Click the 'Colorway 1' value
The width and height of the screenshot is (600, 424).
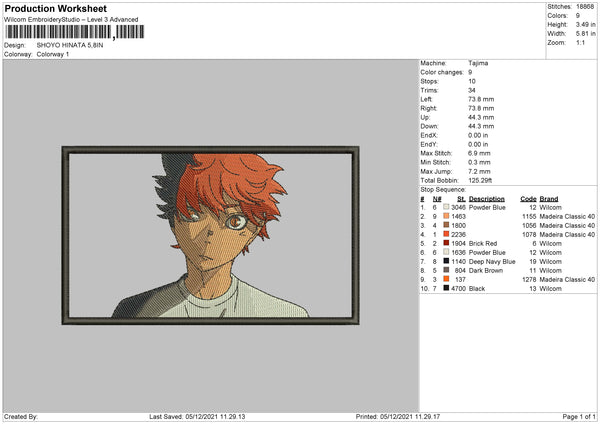pos(53,54)
